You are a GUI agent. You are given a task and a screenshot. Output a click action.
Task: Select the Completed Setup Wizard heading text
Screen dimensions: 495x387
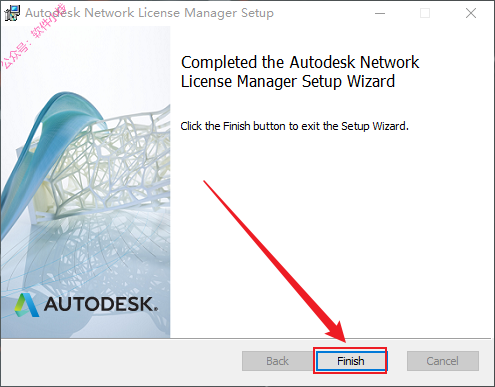point(299,72)
